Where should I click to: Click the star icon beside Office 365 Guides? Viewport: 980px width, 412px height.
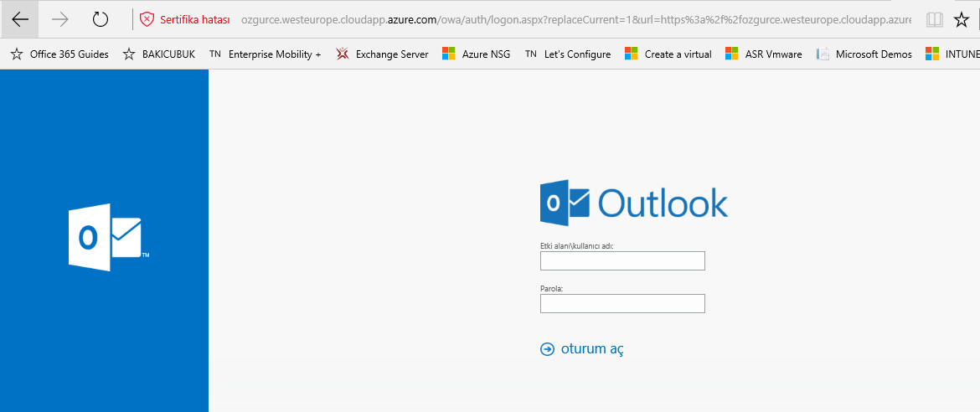(17, 54)
